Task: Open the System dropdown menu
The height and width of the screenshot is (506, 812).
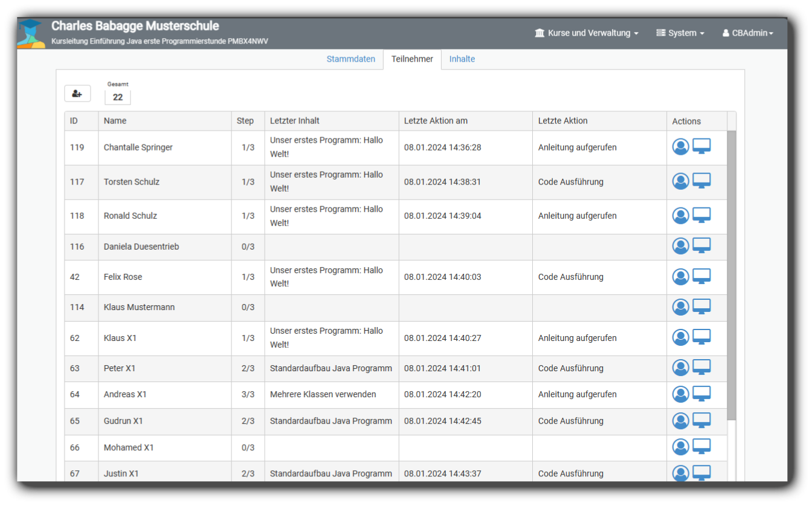Action: point(680,33)
